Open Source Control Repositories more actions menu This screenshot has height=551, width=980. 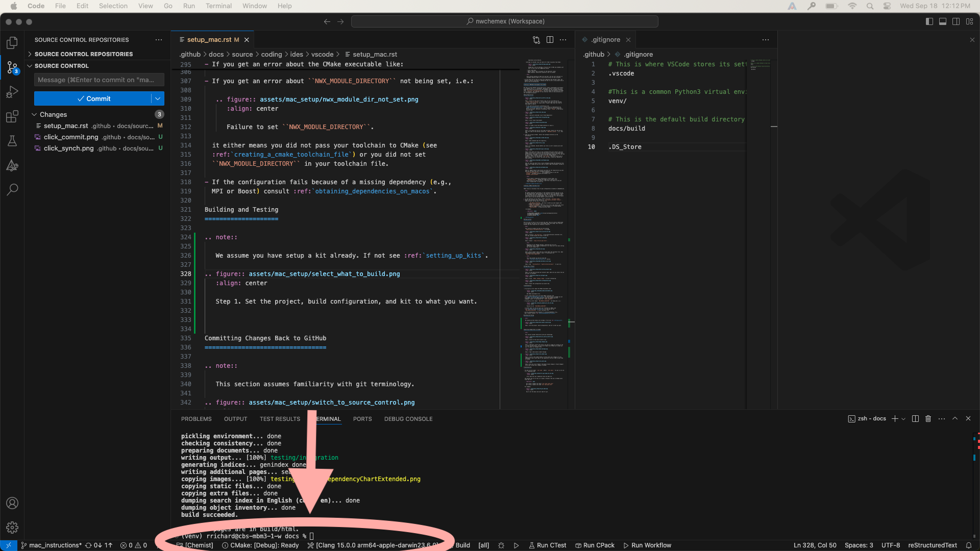point(159,40)
